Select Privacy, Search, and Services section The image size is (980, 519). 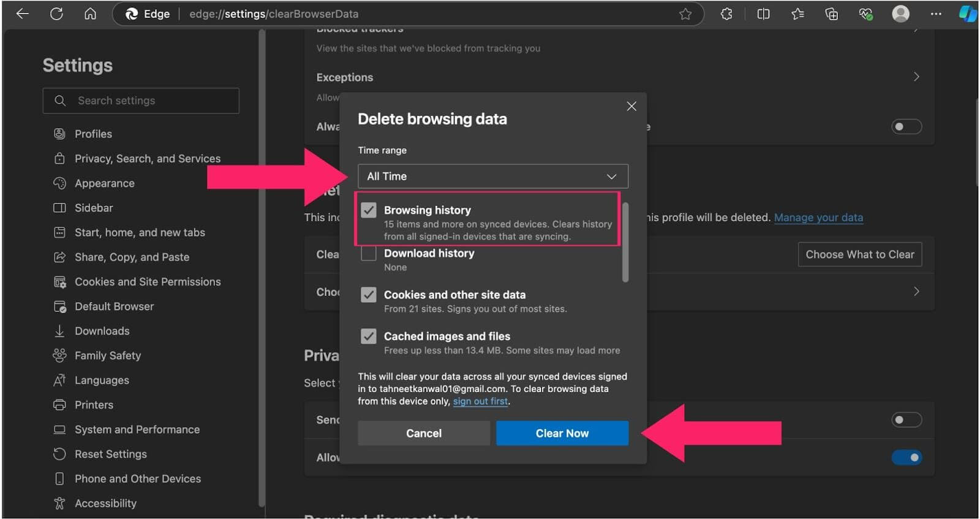148,158
